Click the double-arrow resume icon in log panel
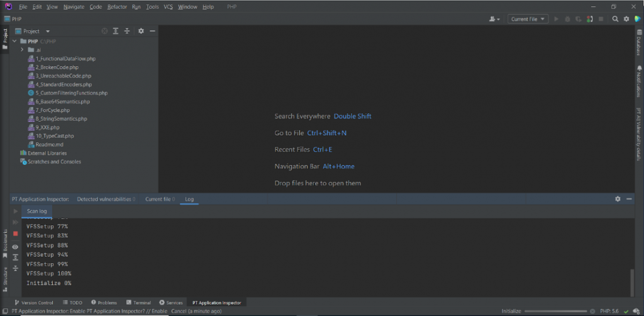 click(16, 222)
